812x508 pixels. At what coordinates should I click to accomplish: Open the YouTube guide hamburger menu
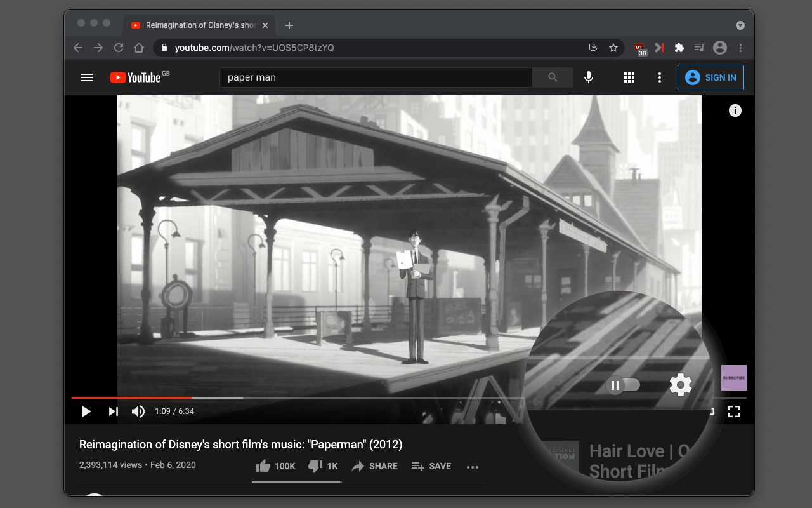tap(87, 77)
